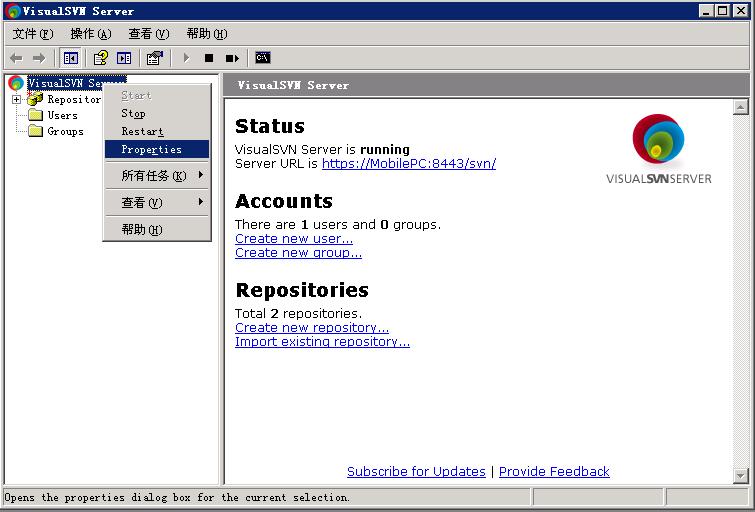Click the Create new repository link

point(312,328)
